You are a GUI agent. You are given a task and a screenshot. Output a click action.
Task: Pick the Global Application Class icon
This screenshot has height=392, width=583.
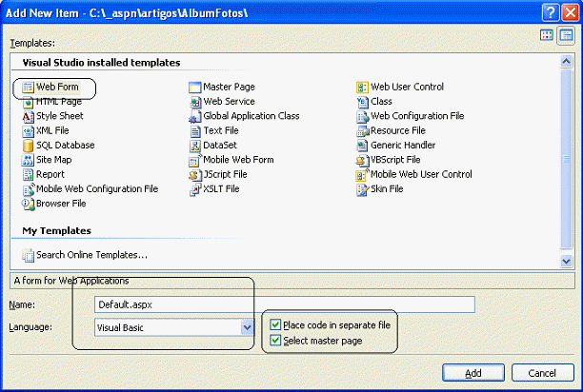(195, 117)
